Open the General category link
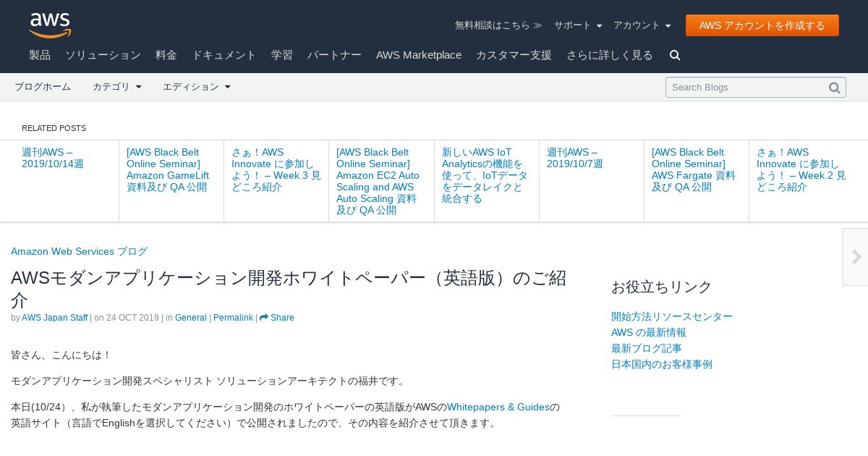The image size is (868, 456). [x=191, y=318]
